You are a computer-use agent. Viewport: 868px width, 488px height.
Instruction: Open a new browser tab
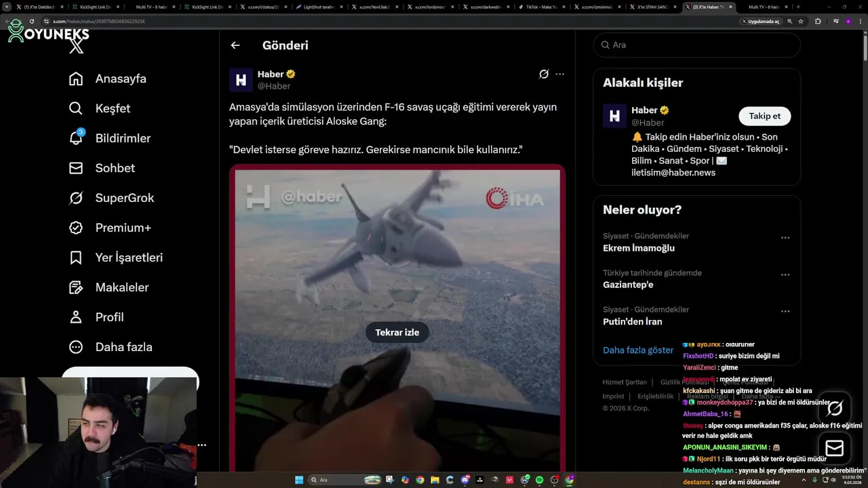click(x=798, y=7)
